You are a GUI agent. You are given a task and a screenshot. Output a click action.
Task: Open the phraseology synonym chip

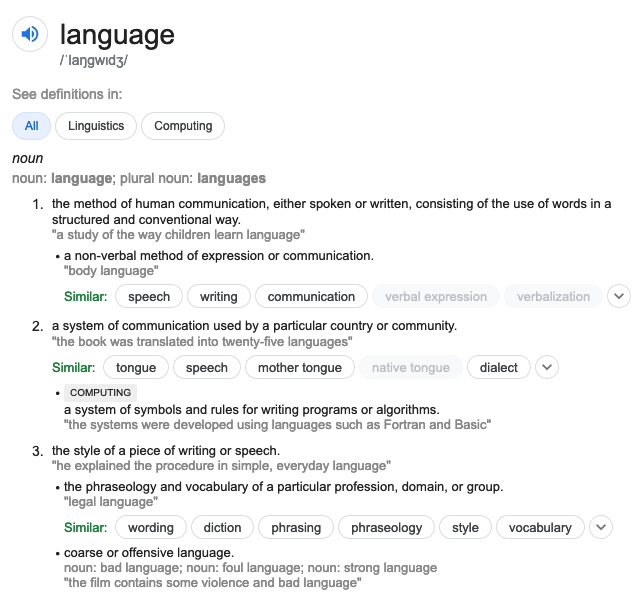coord(387,528)
